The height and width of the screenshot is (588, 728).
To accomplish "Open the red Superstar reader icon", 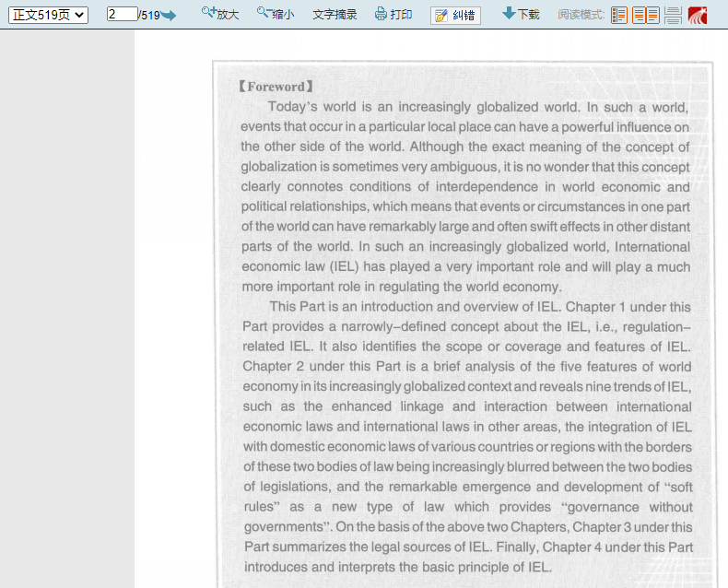I will [698, 16].
